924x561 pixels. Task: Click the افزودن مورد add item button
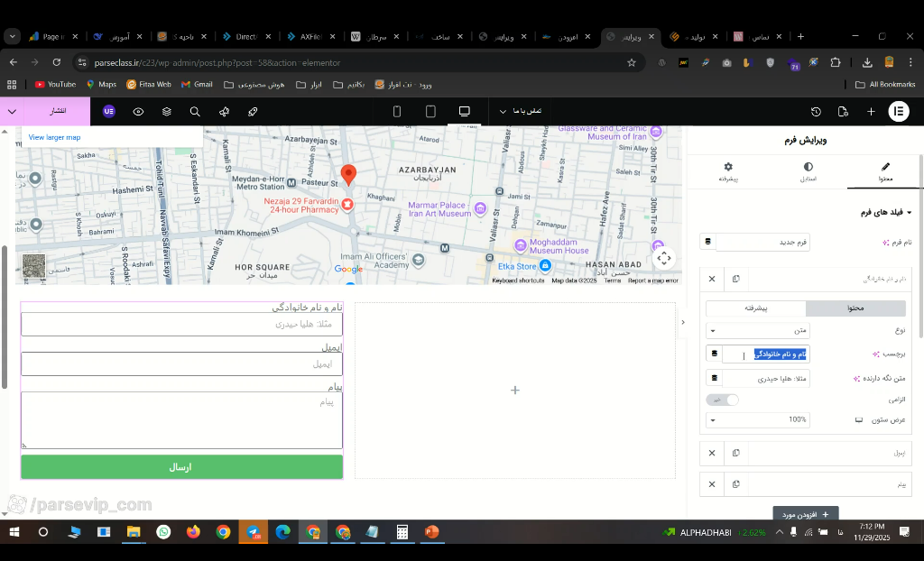click(806, 514)
